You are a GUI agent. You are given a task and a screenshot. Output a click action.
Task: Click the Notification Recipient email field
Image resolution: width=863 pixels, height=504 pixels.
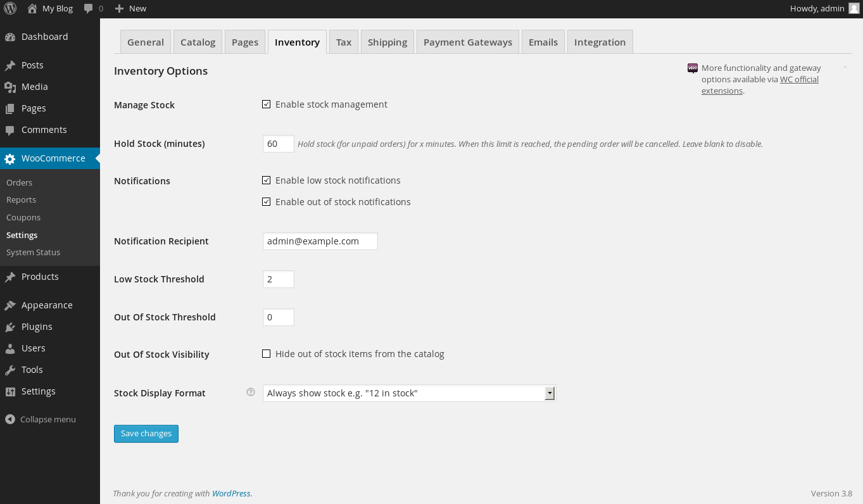coord(320,241)
